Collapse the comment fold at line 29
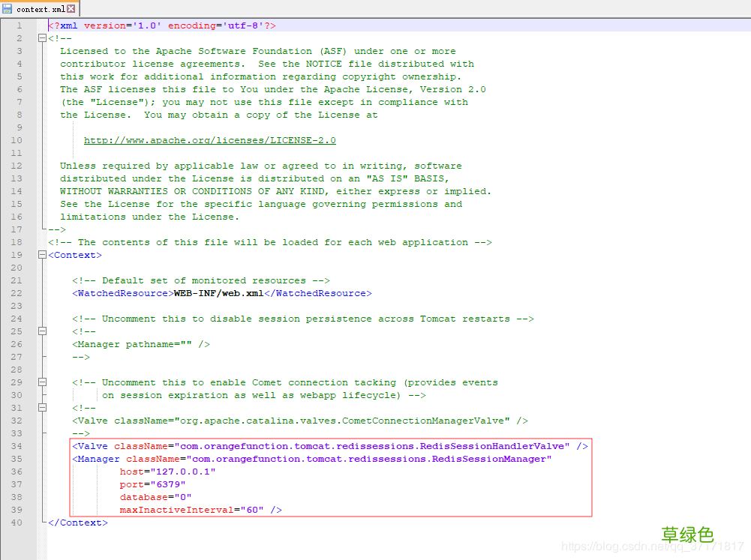751x560 pixels. click(x=42, y=382)
